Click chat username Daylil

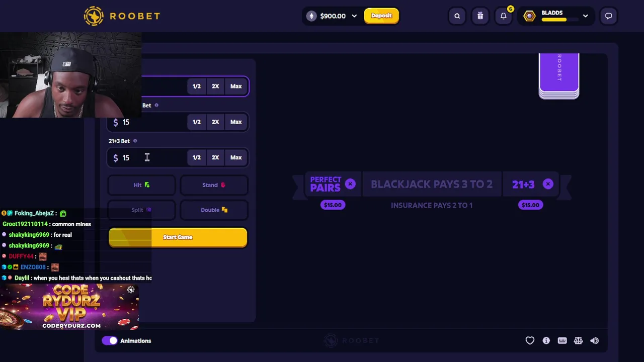pyautogui.click(x=22, y=278)
